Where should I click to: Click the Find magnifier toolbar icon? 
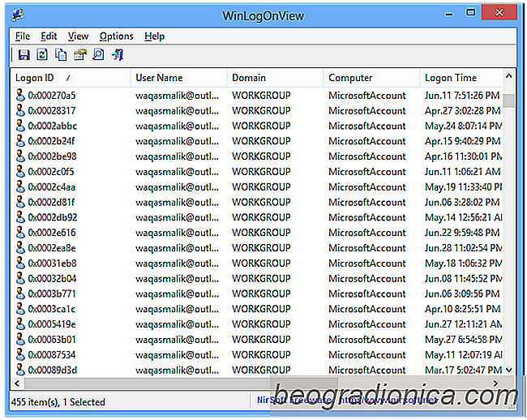[98, 55]
